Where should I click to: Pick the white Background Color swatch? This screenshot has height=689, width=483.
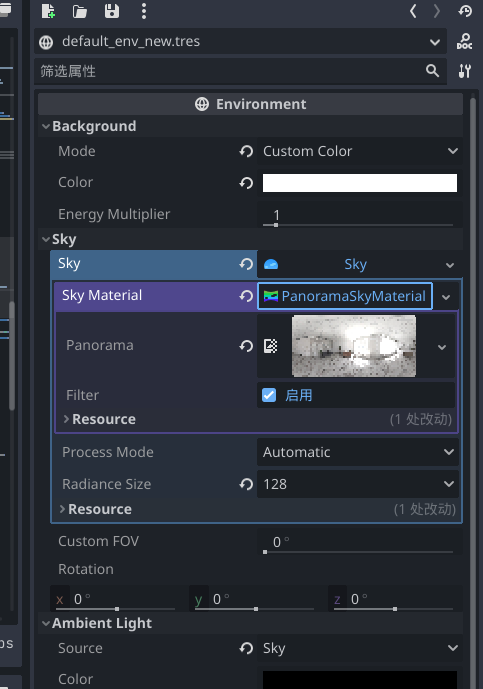[x=360, y=183]
